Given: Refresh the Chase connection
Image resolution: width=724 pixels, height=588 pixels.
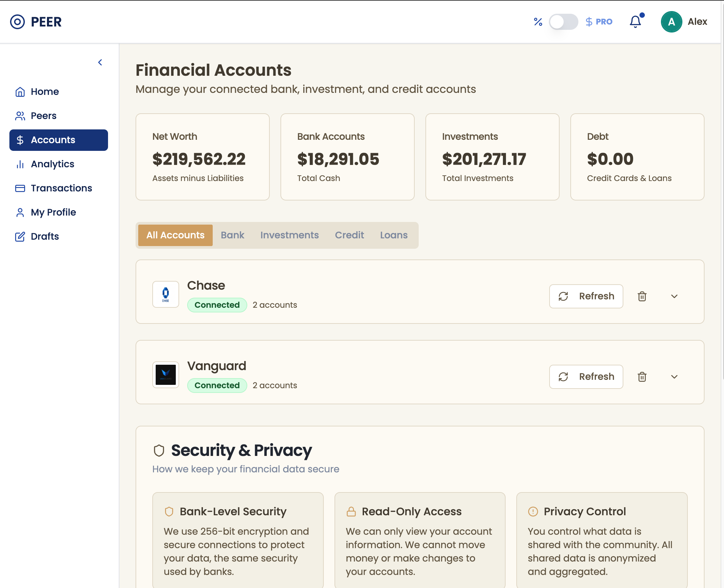Looking at the screenshot, I should click(x=586, y=296).
